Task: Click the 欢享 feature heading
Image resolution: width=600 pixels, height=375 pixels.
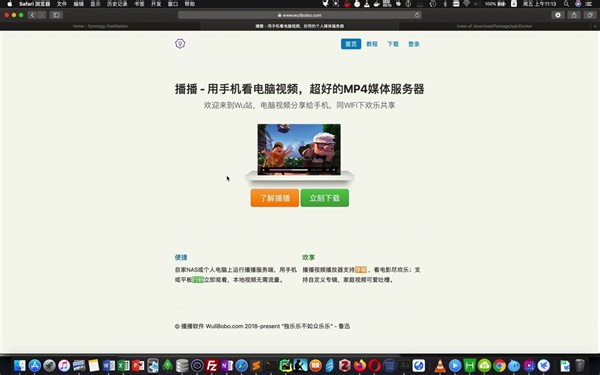Action: tap(308, 257)
